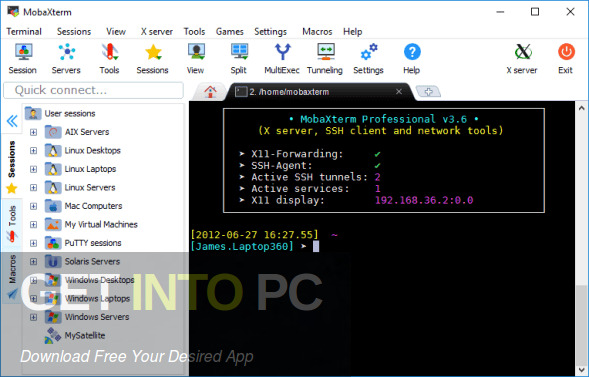
Task: Expand the Windows Servers tree node
Action: [33, 317]
